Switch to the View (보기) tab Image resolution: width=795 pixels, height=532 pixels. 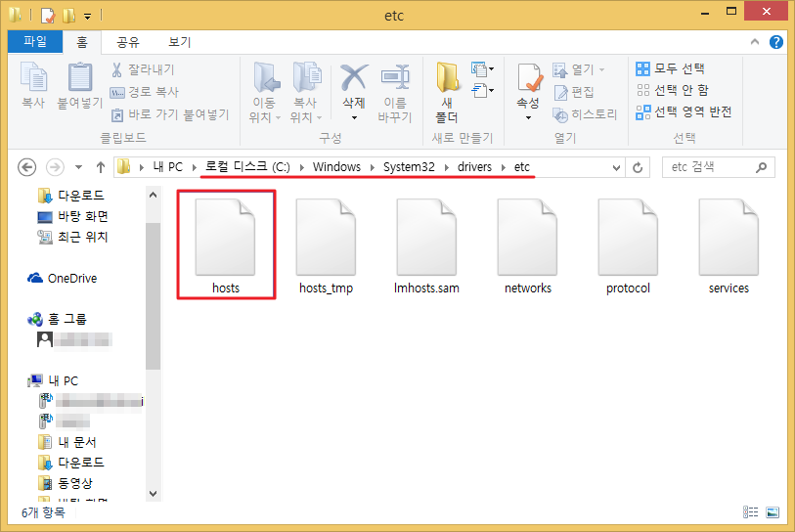(x=180, y=42)
